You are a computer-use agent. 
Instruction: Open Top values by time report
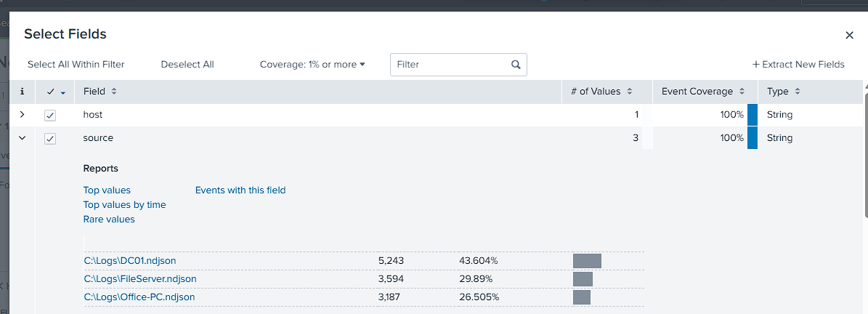[124, 204]
